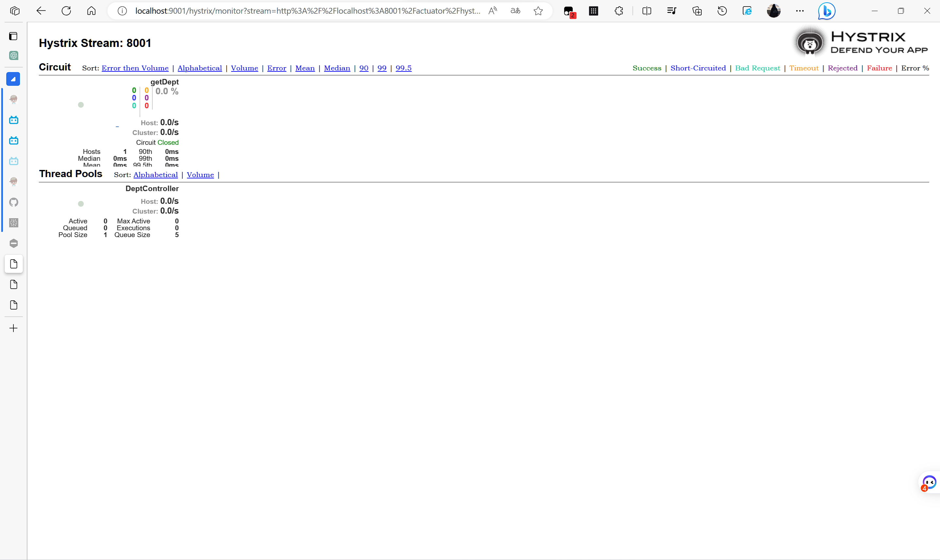
Task: Open Bing Copilot sidebar icon
Action: pos(826,11)
